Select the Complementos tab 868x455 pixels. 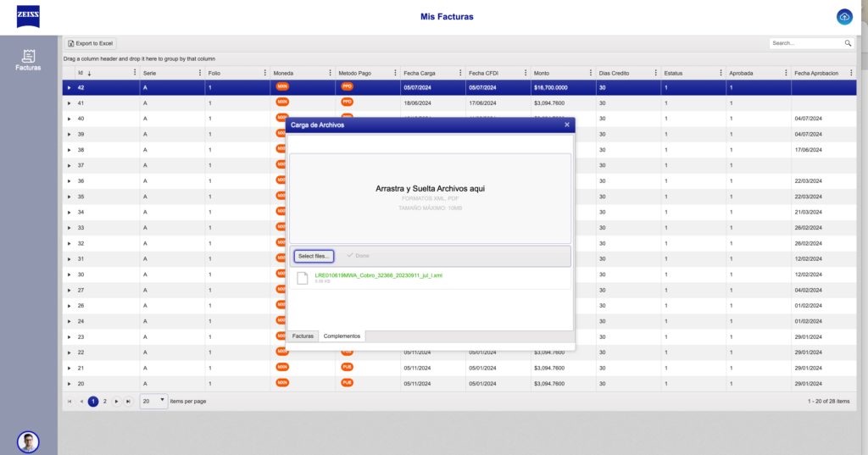click(x=342, y=336)
